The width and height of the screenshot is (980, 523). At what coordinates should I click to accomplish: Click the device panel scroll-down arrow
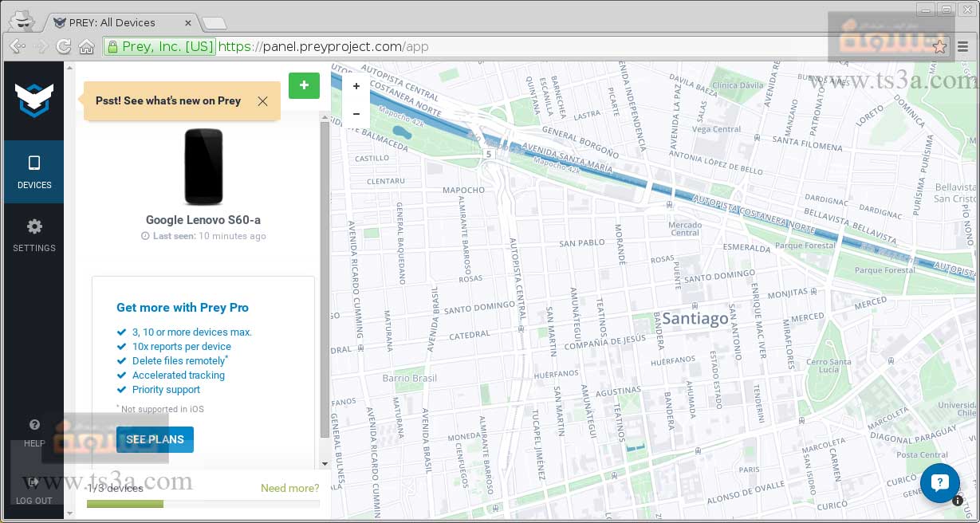tap(325, 463)
